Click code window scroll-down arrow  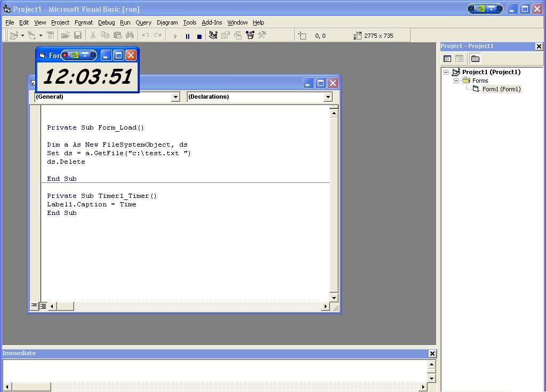[334, 298]
